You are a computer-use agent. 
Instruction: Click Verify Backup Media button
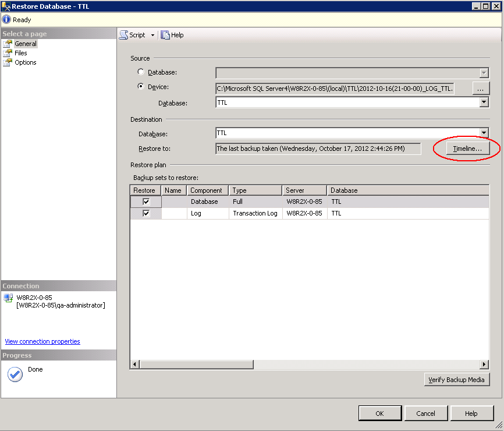[457, 380]
